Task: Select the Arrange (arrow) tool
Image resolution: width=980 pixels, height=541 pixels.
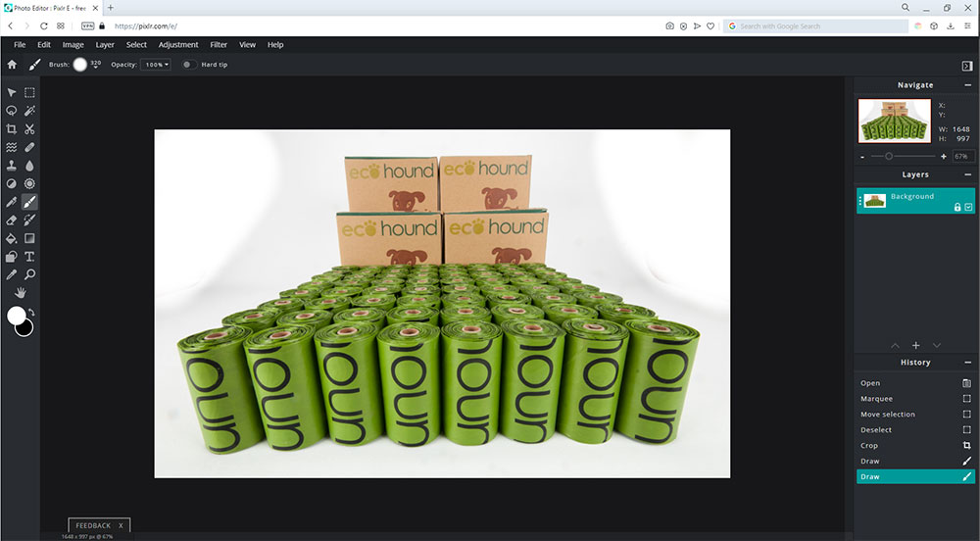Action: click(11, 92)
